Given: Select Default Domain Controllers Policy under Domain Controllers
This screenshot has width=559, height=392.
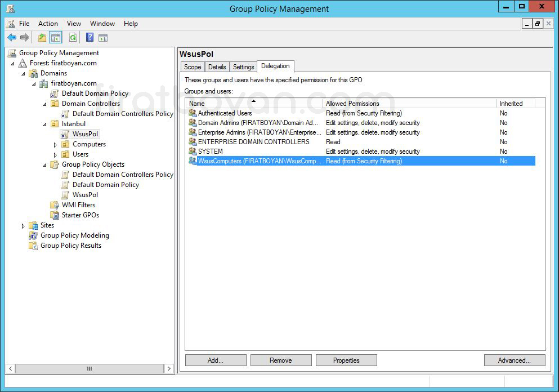Looking at the screenshot, I should pyautogui.click(x=123, y=114).
